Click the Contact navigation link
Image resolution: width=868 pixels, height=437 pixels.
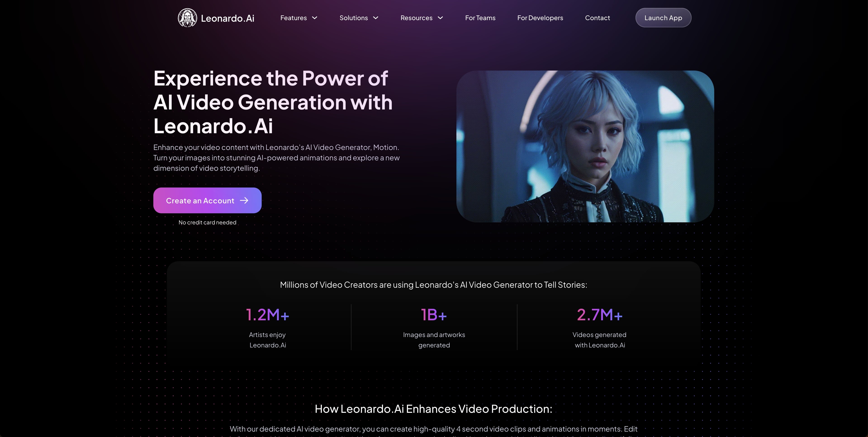[x=597, y=17]
